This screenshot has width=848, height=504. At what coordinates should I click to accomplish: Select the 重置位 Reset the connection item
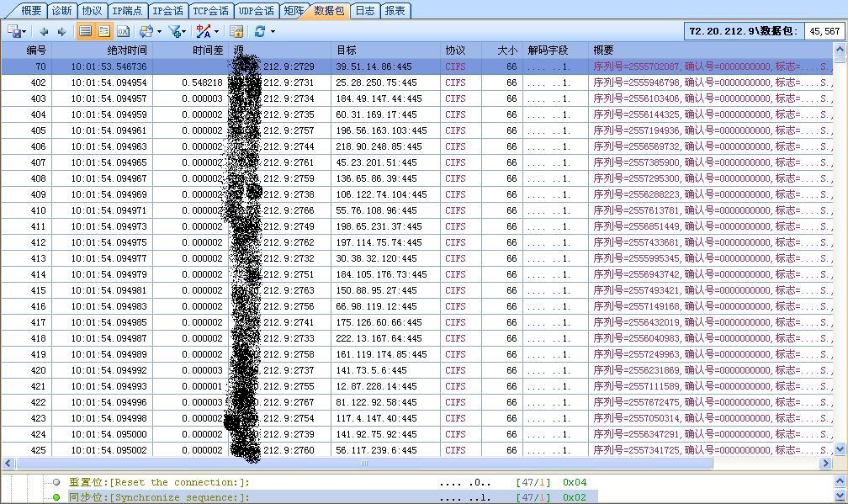158,482
